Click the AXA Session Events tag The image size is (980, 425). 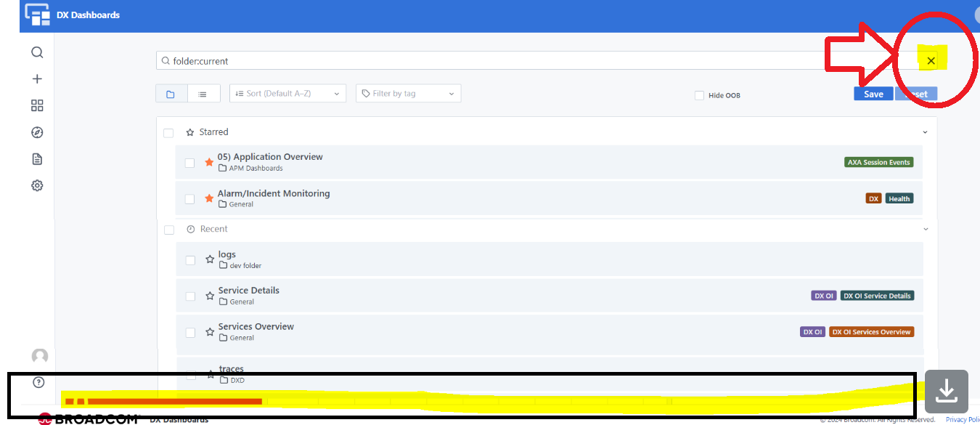(x=879, y=162)
